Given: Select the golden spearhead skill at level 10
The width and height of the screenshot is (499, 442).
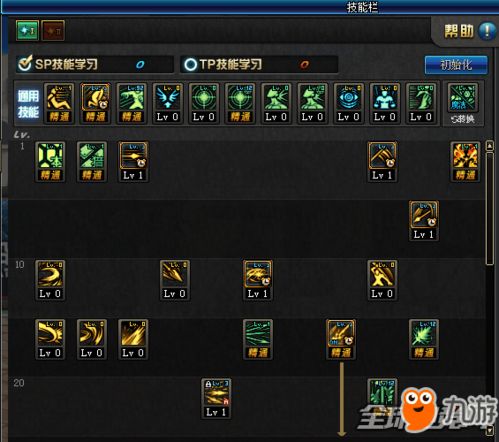Looking at the screenshot, I should [x=174, y=280].
